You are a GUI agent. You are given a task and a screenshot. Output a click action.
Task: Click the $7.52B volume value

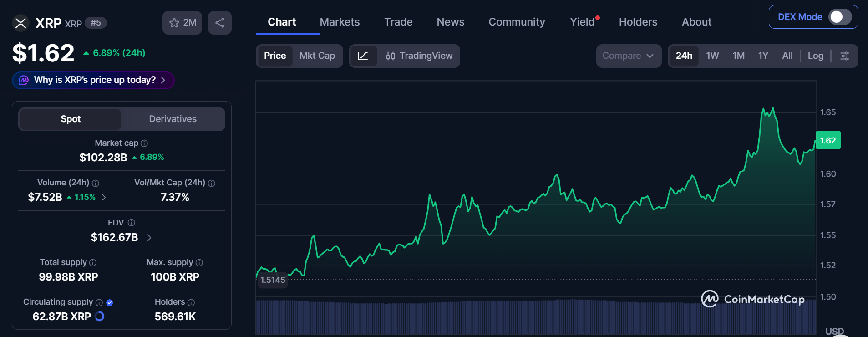pyautogui.click(x=45, y=197)
